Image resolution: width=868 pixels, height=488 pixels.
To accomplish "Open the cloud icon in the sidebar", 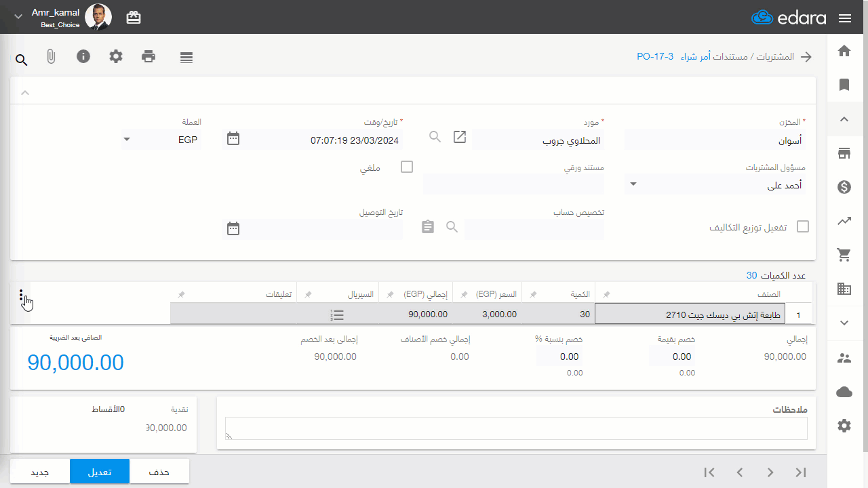I will (844, 392).
